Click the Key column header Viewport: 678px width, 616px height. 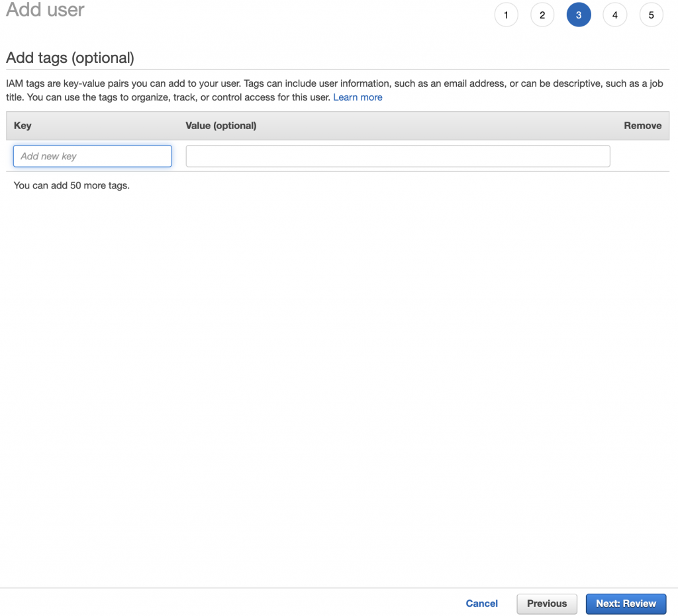tap(22, 125)
